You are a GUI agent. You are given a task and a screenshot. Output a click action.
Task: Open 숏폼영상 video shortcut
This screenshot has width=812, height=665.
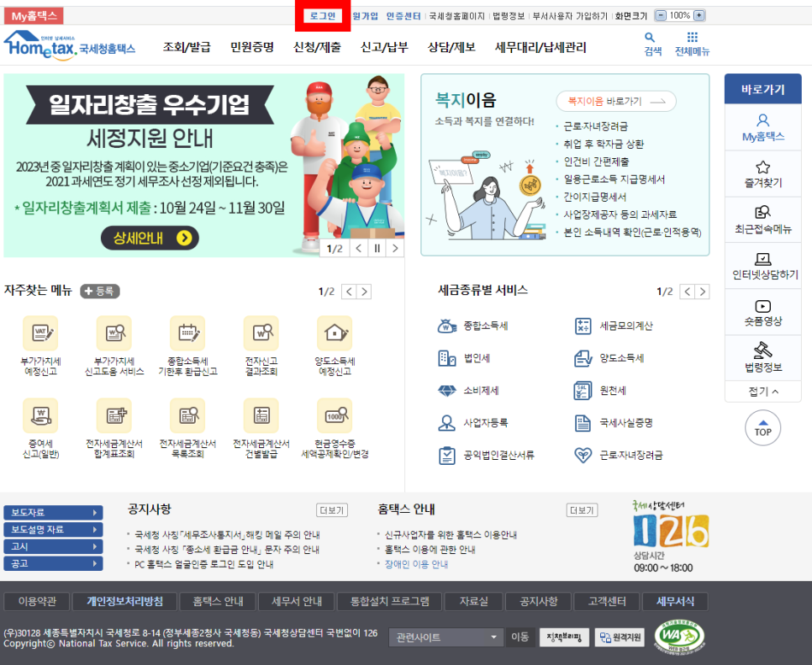(x=762, y=312)
